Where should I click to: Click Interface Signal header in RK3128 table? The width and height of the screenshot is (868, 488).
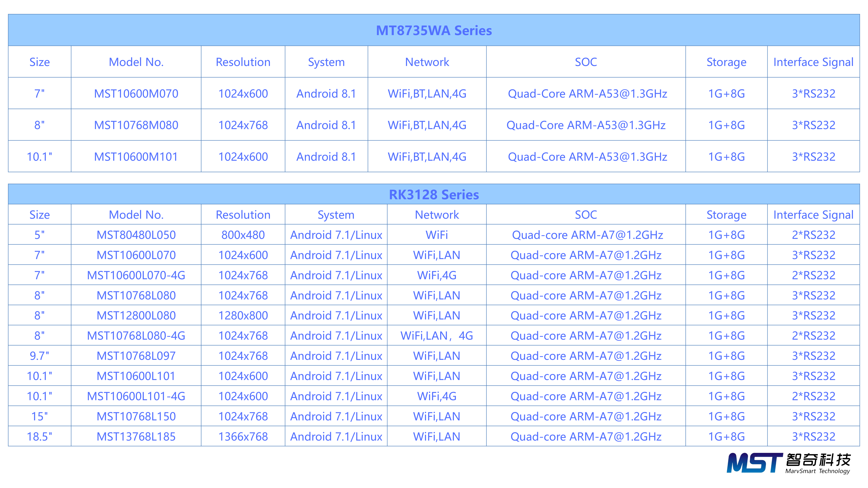pyautogui.click(x=813, y=215)
